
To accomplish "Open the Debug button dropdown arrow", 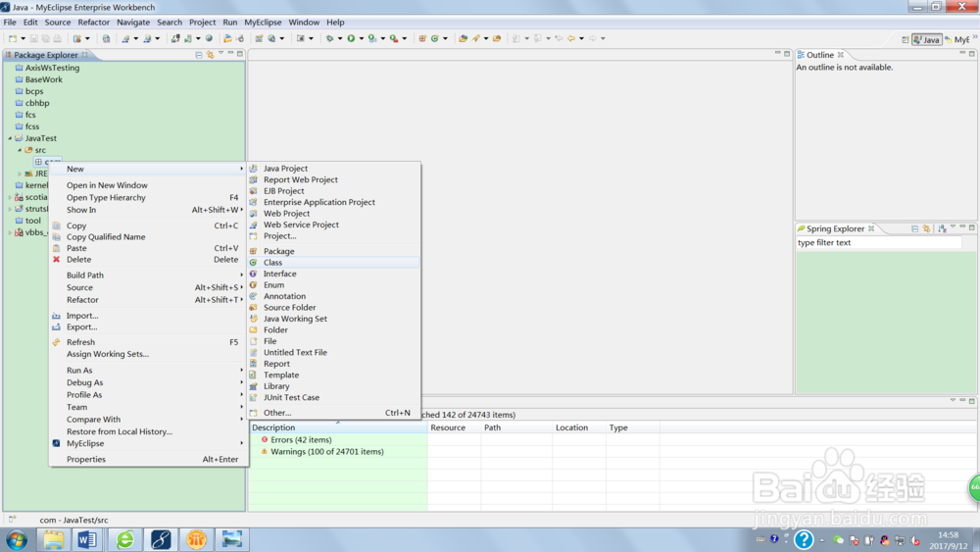I will coord(340,39).
